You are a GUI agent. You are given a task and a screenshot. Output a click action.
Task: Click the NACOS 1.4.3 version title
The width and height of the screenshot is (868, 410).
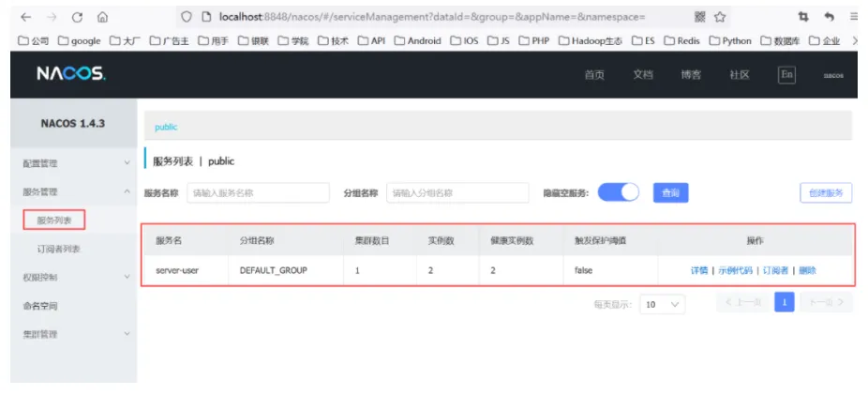tap(73, 123)
